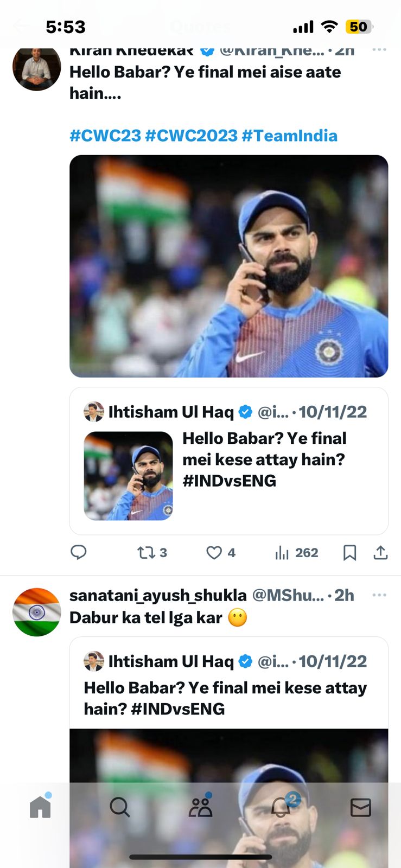Open sanatani_ayush_shukla's Indian flag avatar
The image size is (401, 868).
click(x=37, y=612)
